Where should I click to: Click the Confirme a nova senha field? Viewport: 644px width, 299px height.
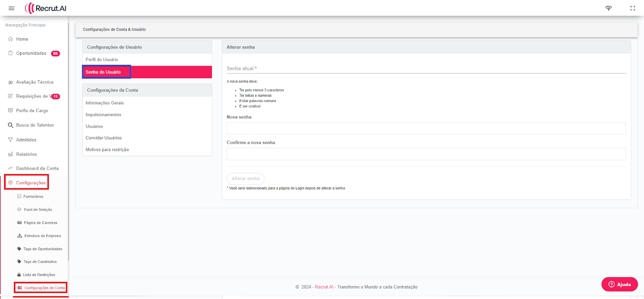coord(426,154)
